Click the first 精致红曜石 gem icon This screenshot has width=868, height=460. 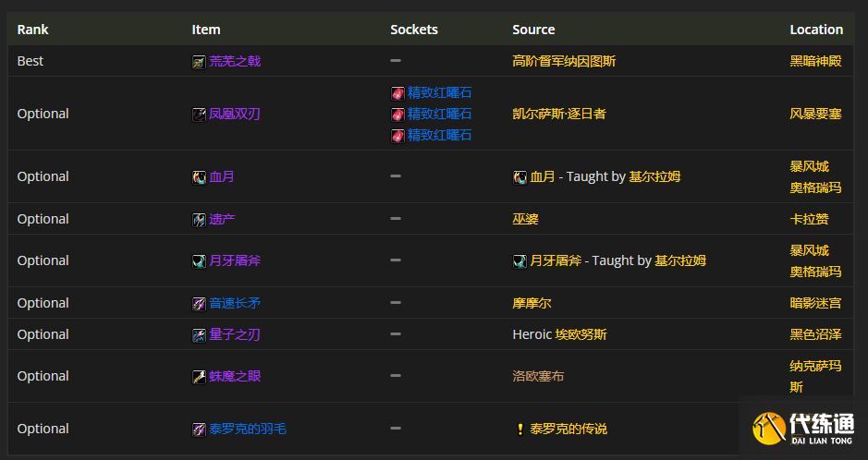click(x=397, y=93)
